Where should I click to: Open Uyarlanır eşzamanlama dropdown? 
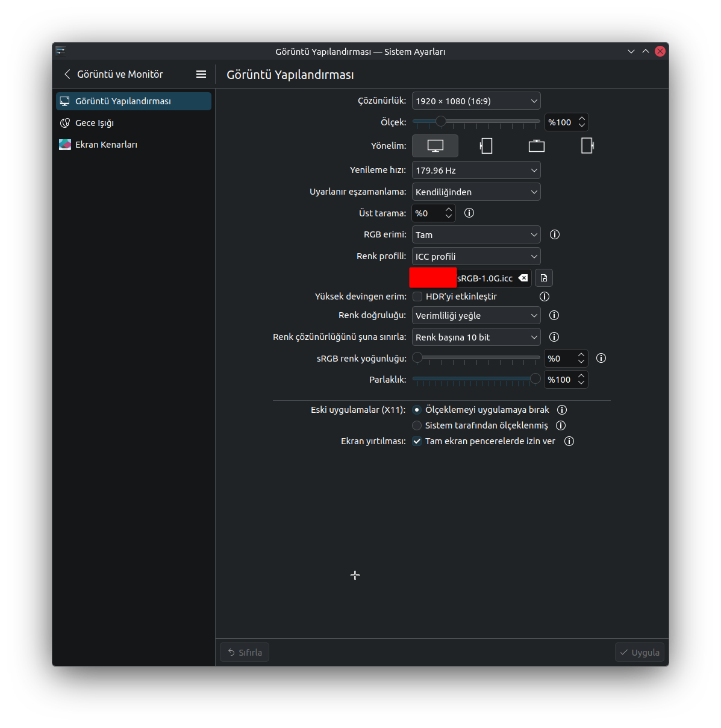476,192
